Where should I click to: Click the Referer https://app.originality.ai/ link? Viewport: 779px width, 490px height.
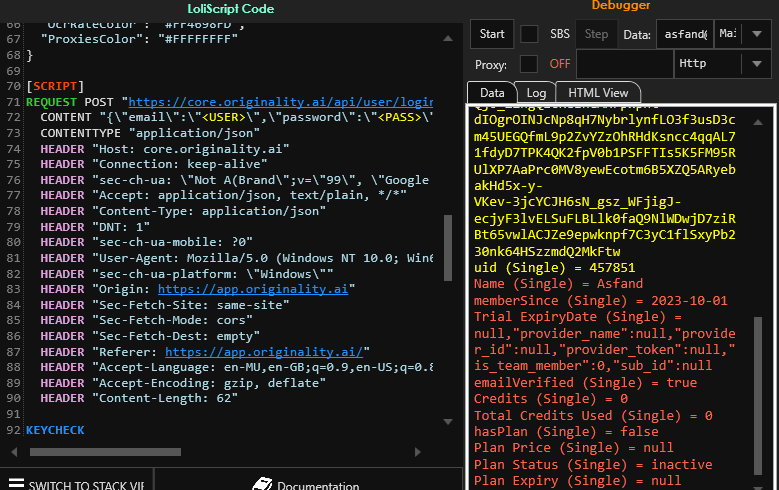click(x=264, y=352)
